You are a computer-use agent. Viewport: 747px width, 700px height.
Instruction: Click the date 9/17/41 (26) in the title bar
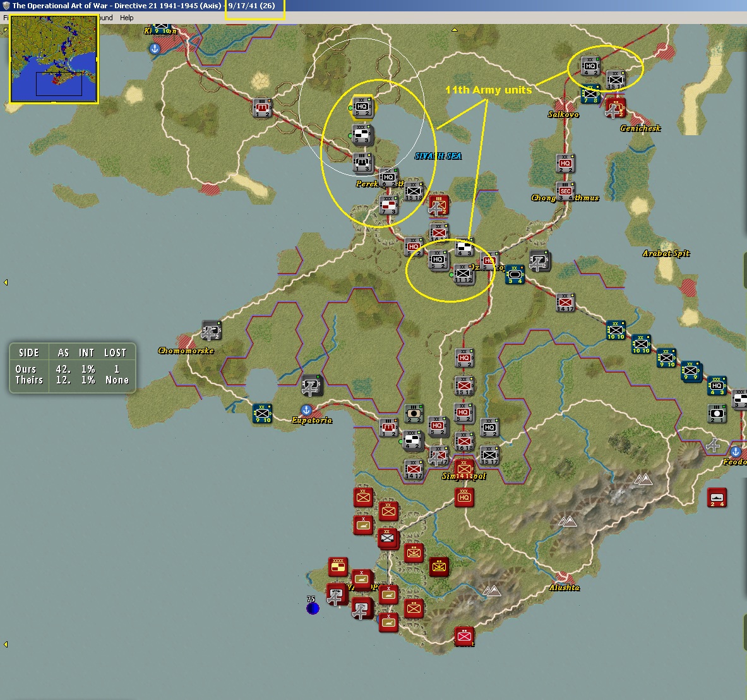251,6
